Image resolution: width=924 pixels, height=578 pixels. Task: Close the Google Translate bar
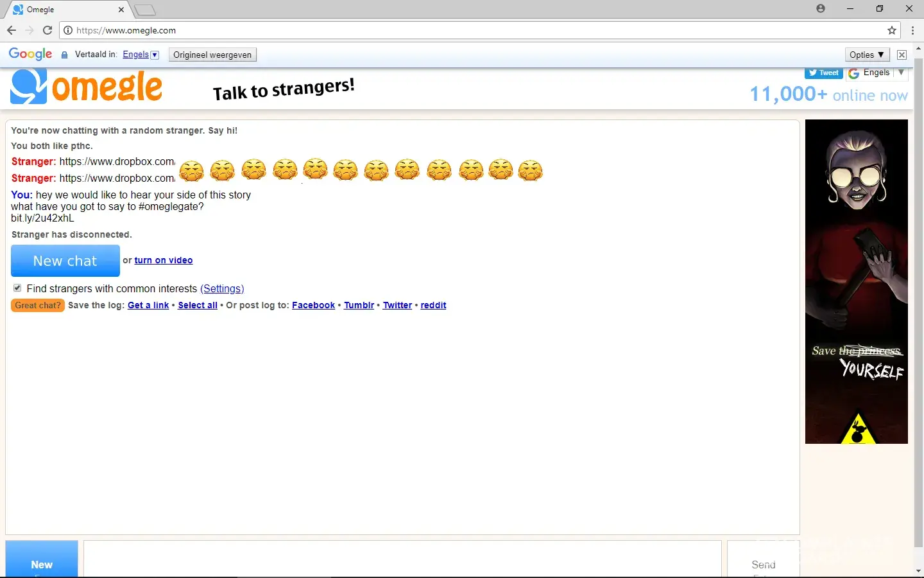(x=902, y=55)
